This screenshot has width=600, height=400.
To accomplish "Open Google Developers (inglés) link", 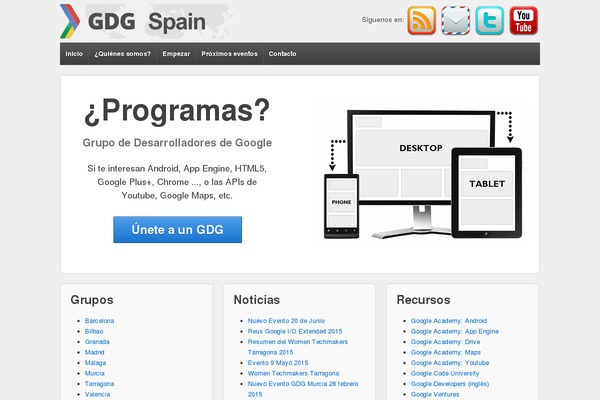I will [x=450, y=384].
